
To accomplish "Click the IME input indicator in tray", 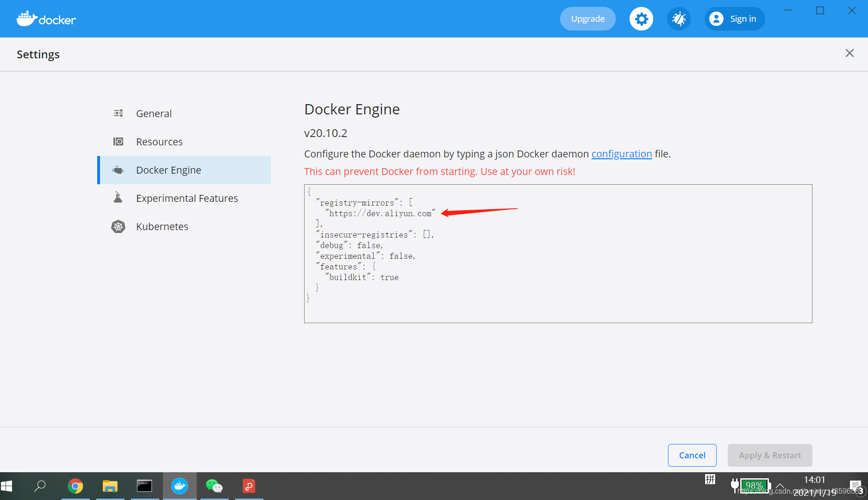I will coord(710,480).
